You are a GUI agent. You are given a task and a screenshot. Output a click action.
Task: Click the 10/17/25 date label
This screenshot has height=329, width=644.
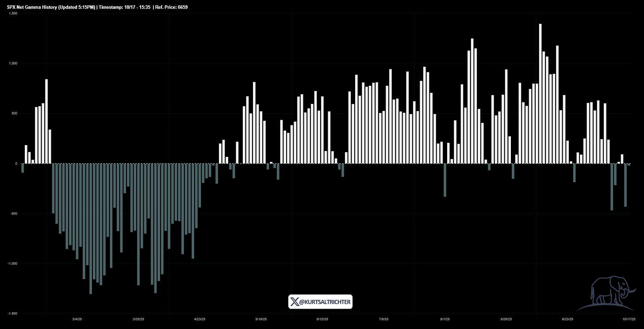[629, 319]
